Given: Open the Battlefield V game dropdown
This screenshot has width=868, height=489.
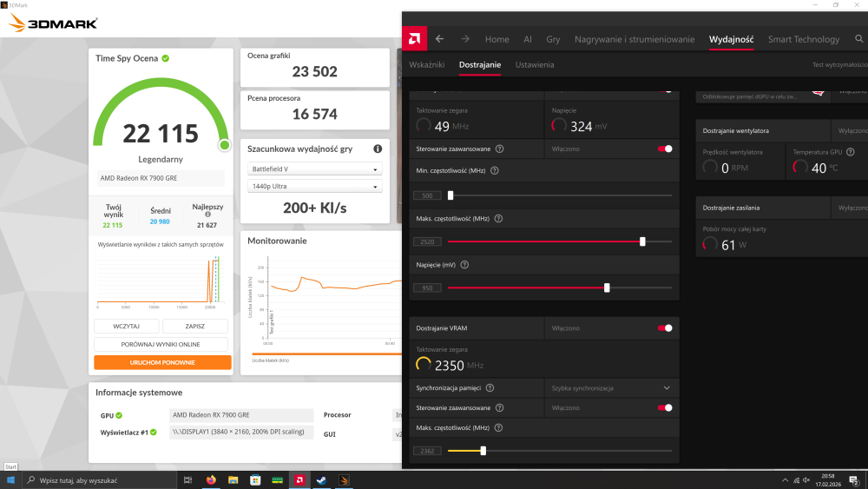Looking at the screenshot, I should pyautogui.click(x=314, y=169).
